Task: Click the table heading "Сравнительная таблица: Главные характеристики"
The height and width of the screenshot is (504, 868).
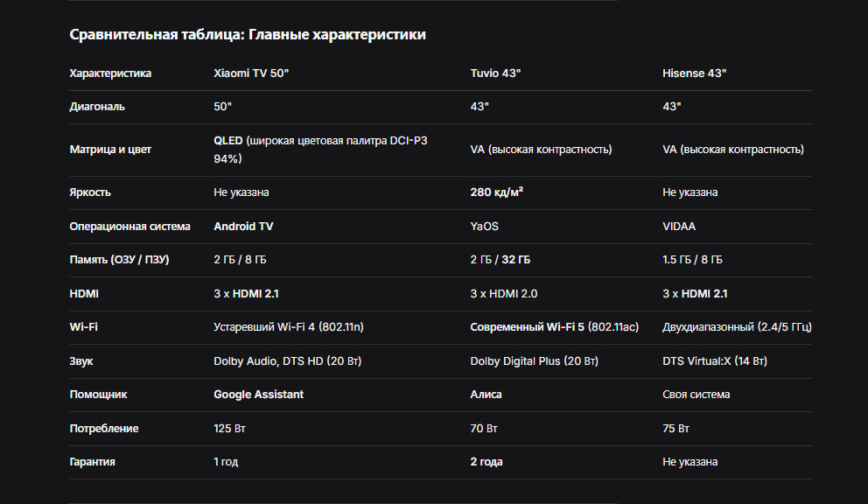Action: 248,35
